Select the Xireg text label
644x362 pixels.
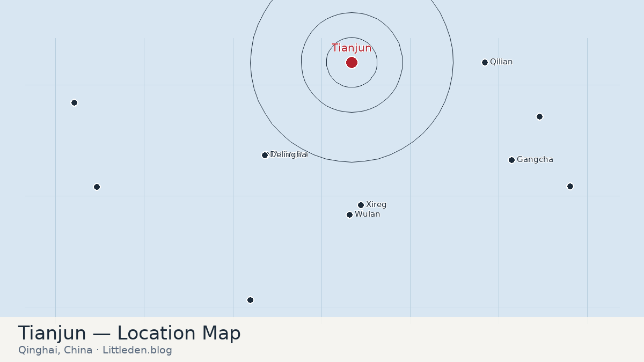point(376,205)
